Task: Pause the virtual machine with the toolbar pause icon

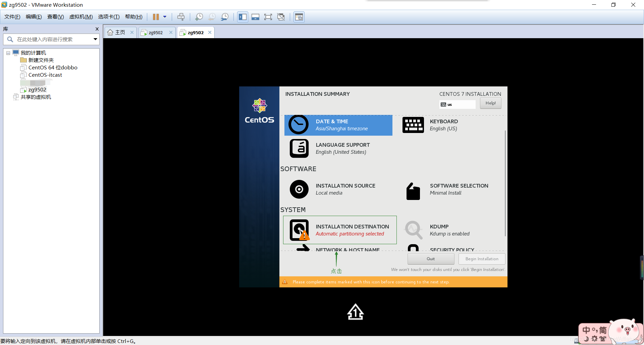Action: [156, 17]
